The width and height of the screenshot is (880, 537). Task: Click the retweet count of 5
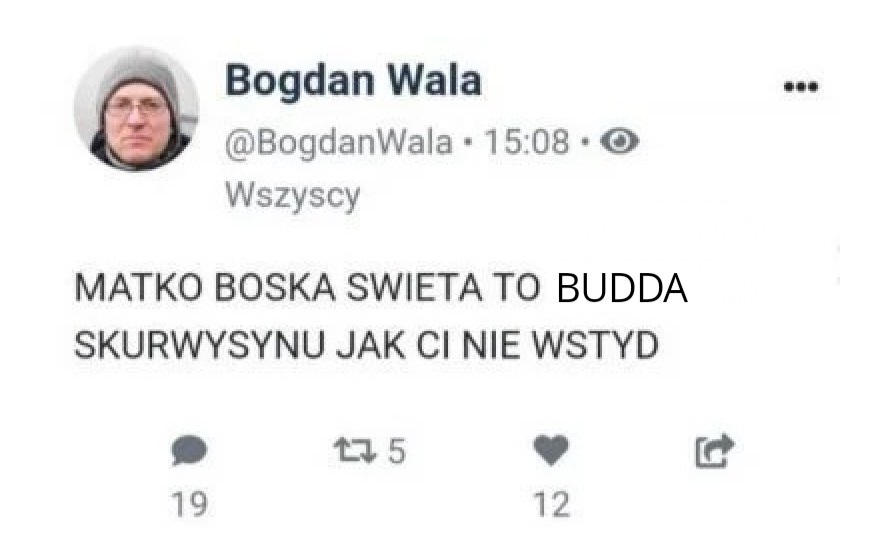click(x=397, y=451)
